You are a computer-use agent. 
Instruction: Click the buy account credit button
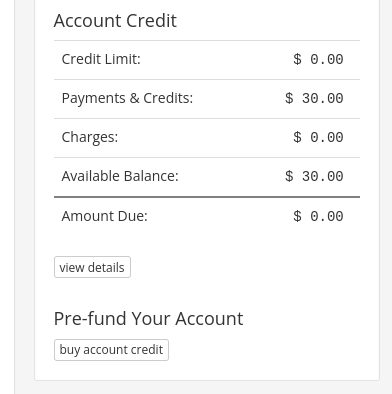tap(111, 350)
